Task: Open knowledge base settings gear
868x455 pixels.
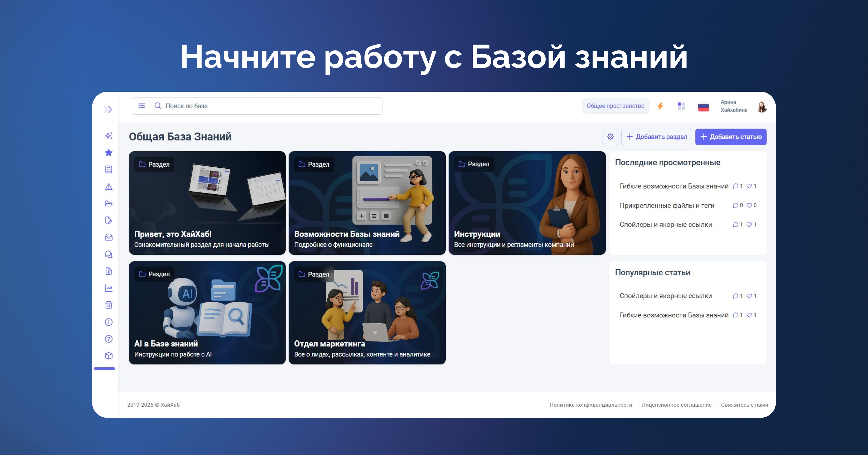Action: 610,137
